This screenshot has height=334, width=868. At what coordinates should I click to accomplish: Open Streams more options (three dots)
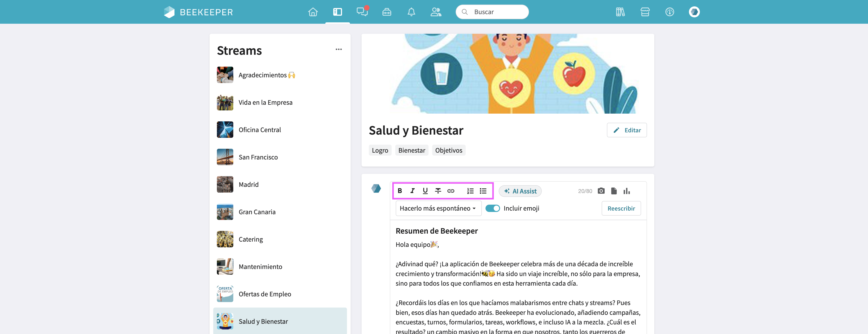coord(338,49)
